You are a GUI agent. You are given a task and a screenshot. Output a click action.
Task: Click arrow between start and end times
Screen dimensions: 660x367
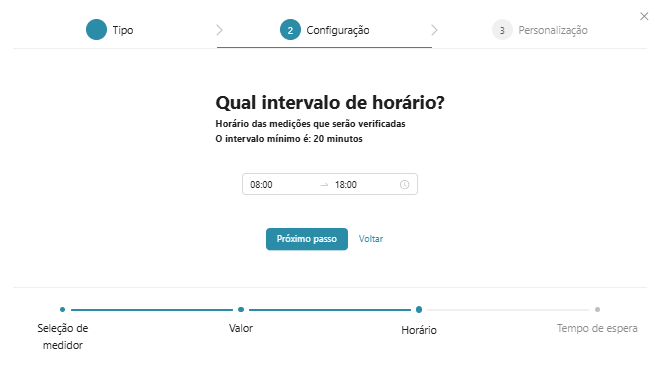[324, 185]
